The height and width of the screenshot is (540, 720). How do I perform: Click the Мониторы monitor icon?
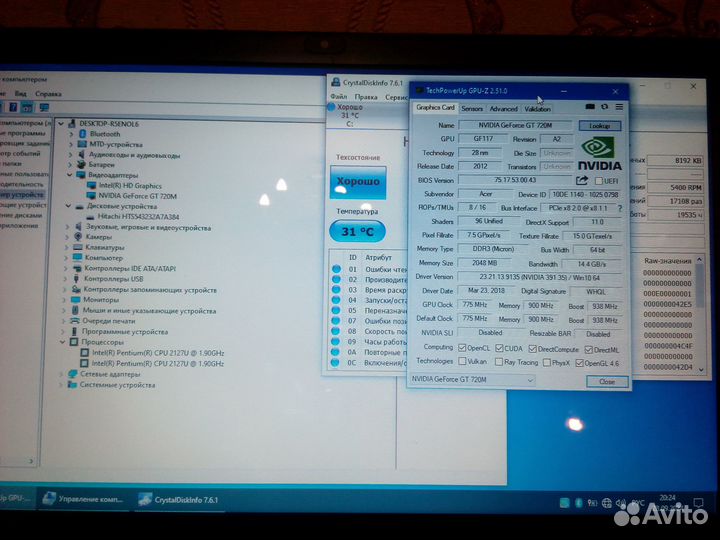pyautogui.click(x=76, y=299)
